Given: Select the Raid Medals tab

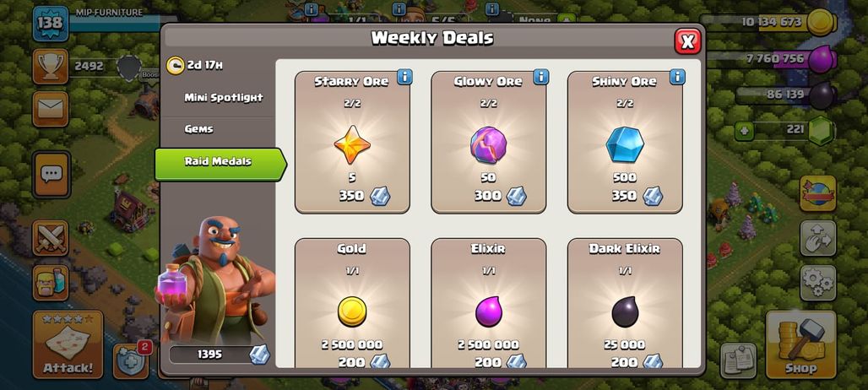Looking at the screenshot, I should point(220,162).
